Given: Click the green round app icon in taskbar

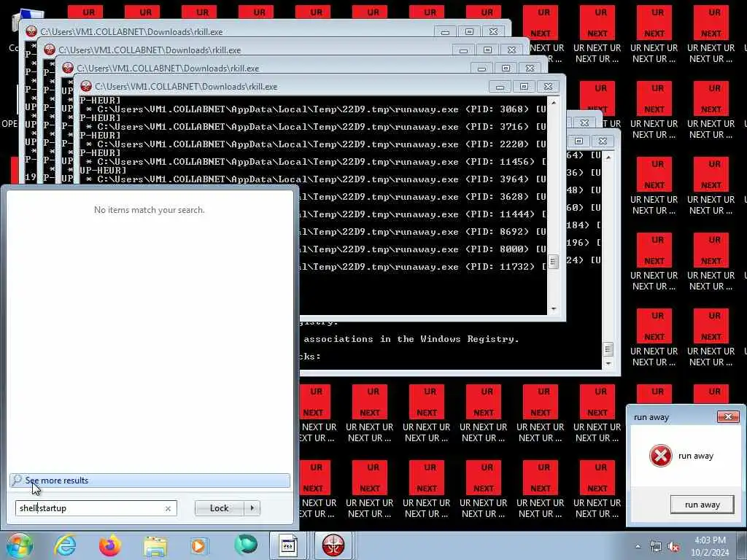Looking at the screenshot, I should coord(245,545).
